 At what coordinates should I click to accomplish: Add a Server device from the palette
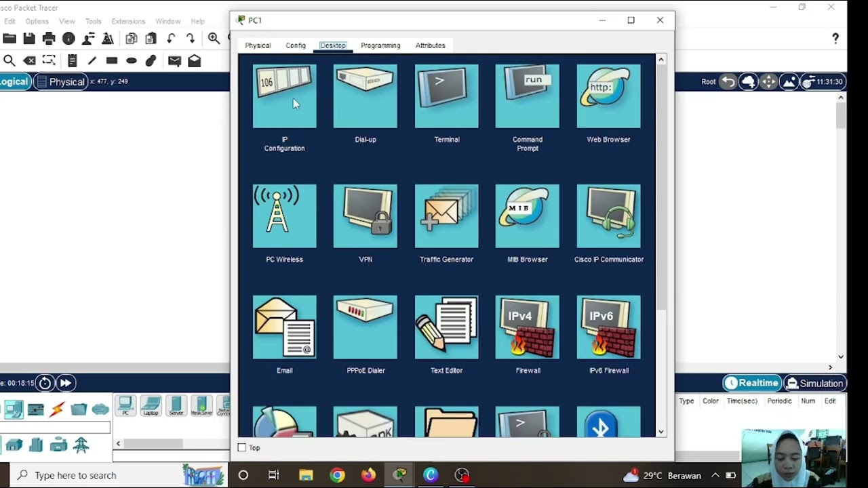click(x=176, y=405)
